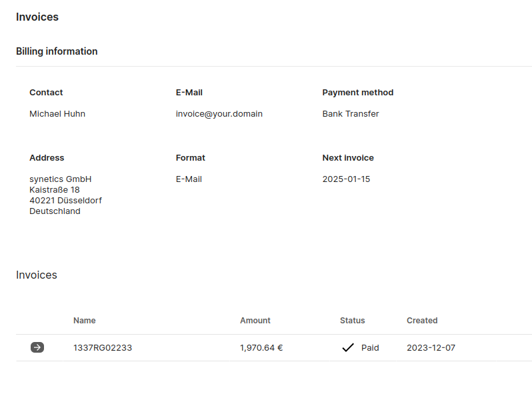The height and width of the screenshot is (412, 532).
Task: Click the Next invoice label
Action: pyautogui.click(x=348, y=158)
